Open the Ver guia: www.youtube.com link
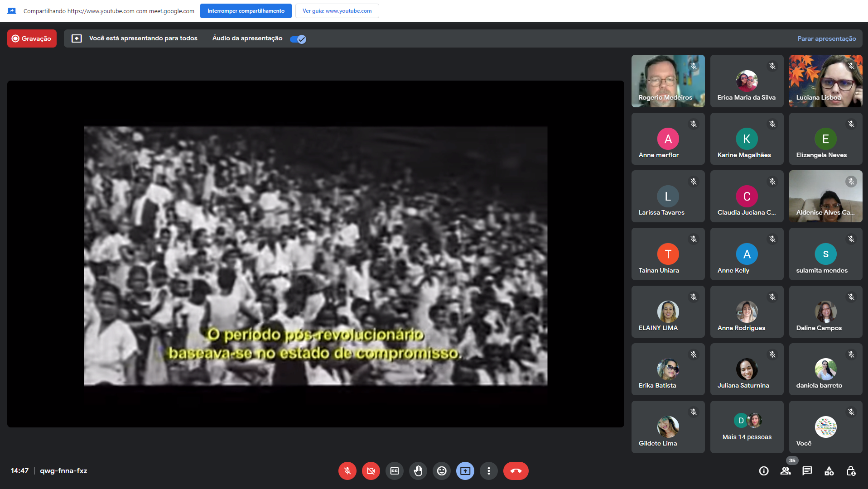 [337, 11]
